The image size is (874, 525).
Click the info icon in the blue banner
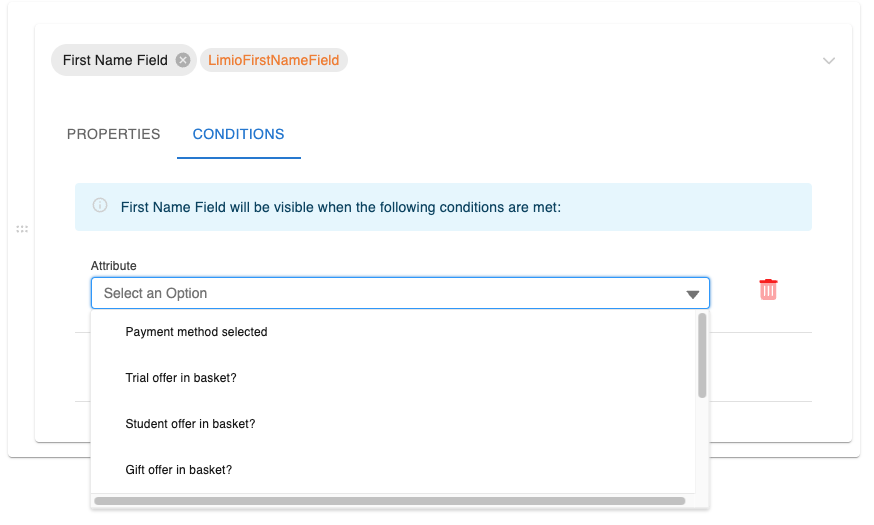pyautogui.click(x=100, y=206)
